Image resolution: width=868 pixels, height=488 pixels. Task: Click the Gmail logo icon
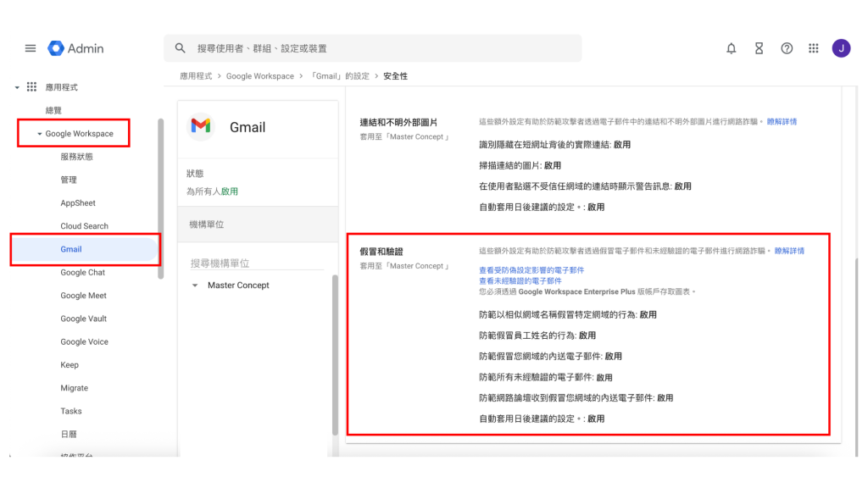(x=200, y=126)
